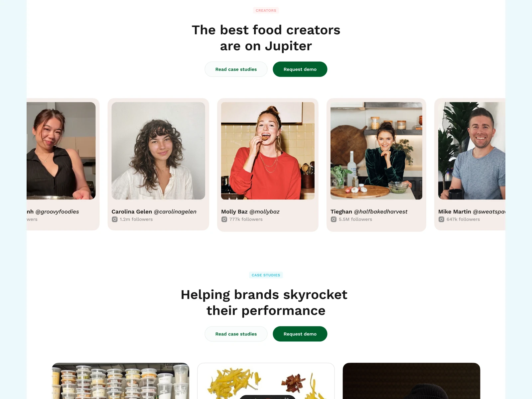Click Instagram icon beside 5.5M followers
Image resolution: width=532 pixels, height=399 pixels.
point(333,219)
